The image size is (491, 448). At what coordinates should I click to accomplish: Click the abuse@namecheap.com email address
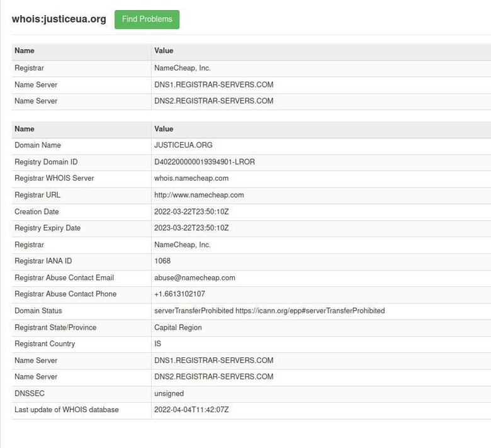click(195, 277)
